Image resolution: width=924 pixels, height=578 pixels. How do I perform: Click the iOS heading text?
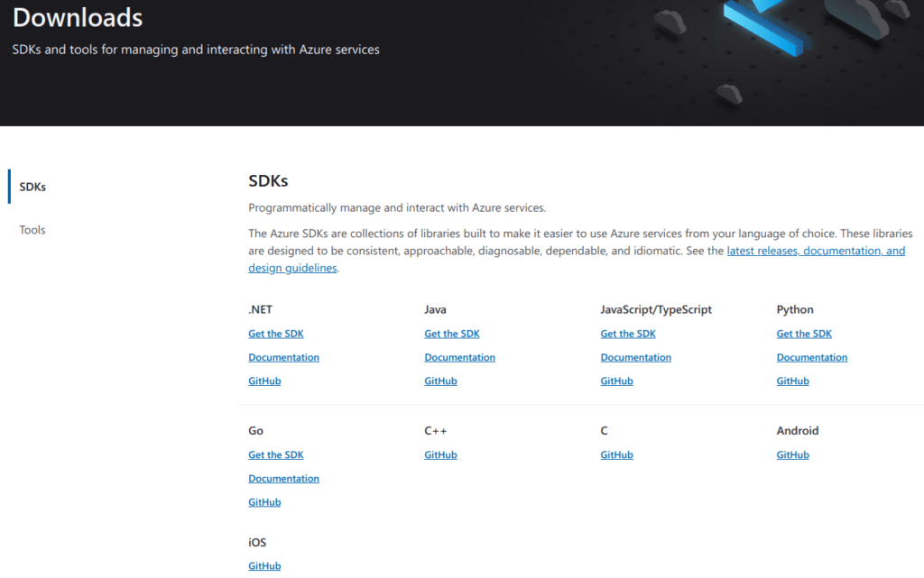point(257,543)
